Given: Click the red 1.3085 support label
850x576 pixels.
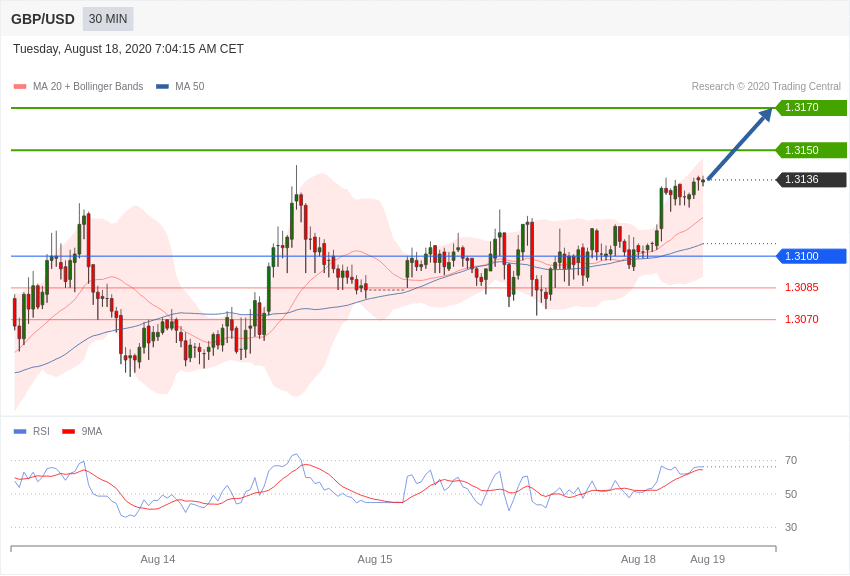Looking at the screenshot, I should [x=802, y=287].
